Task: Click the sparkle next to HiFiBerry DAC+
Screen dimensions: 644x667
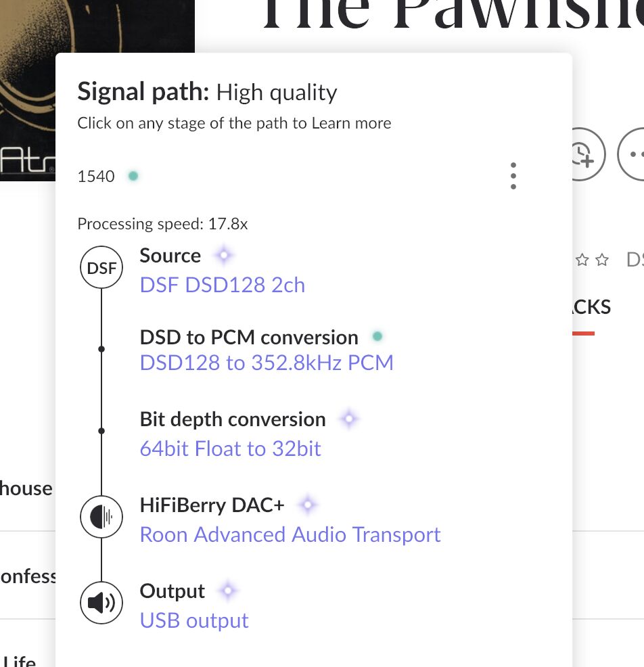Action: pos(308,505)
